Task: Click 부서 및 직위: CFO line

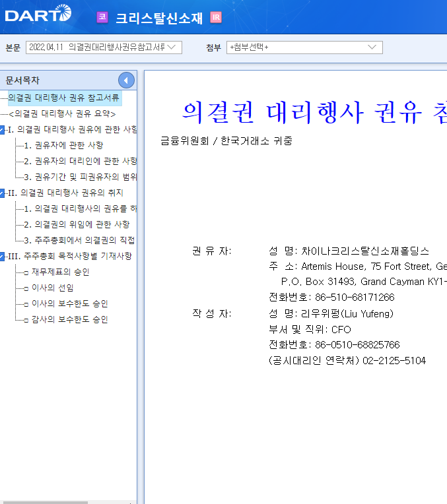Action: [x=310, y=329]
